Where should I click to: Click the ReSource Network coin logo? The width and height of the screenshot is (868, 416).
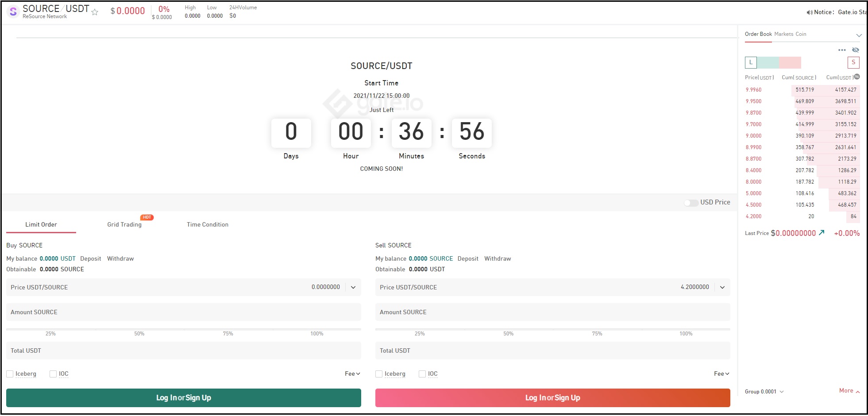(13, 12)
